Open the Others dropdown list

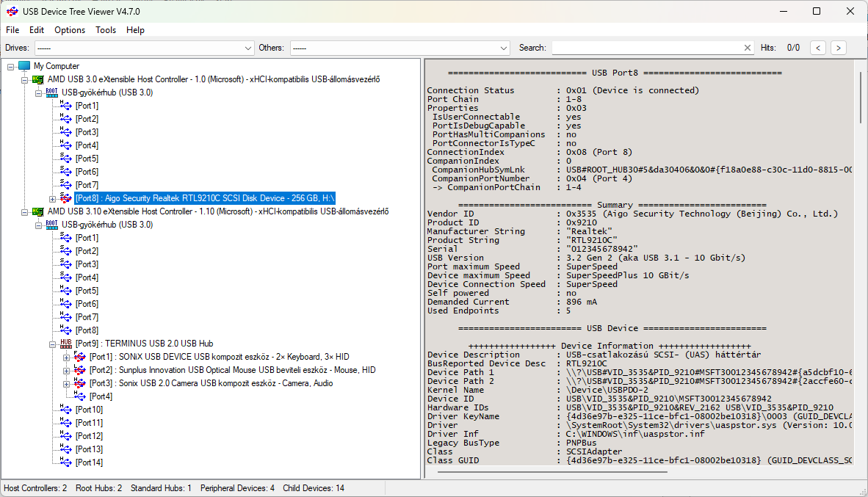[503, 48]
